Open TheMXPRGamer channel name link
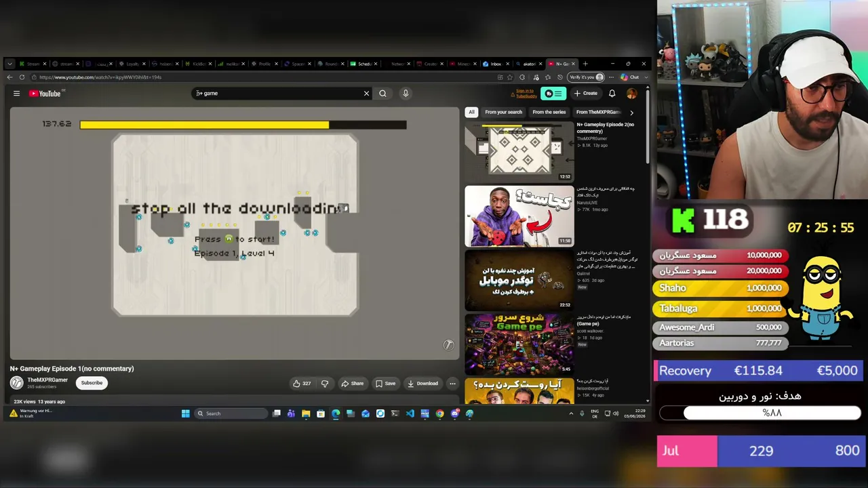The width and height of the screenshot is (868, 488). point(47,380)
